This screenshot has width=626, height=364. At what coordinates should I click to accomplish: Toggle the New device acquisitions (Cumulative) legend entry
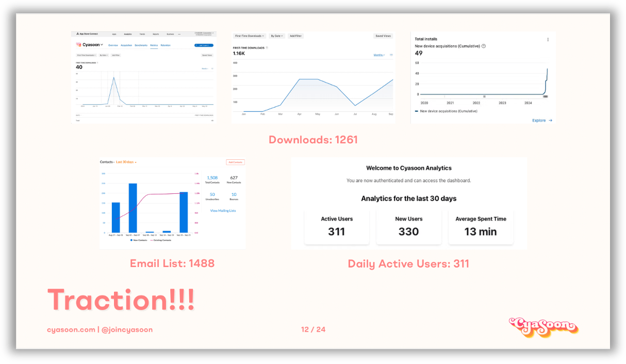click(446, 111)
